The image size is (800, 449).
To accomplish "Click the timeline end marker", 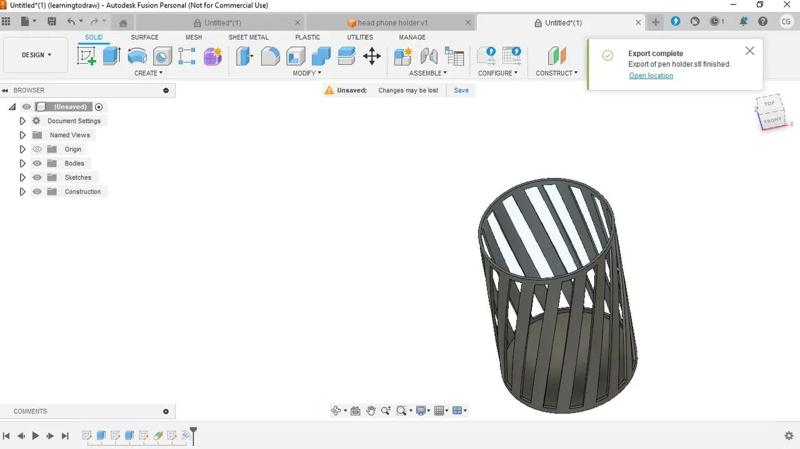I will click(193, 435).
